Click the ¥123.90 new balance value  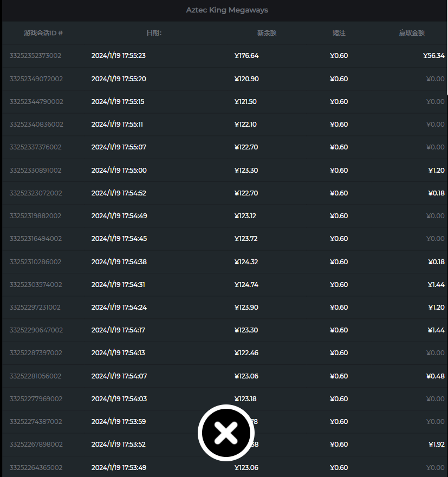tap(246, 308)
